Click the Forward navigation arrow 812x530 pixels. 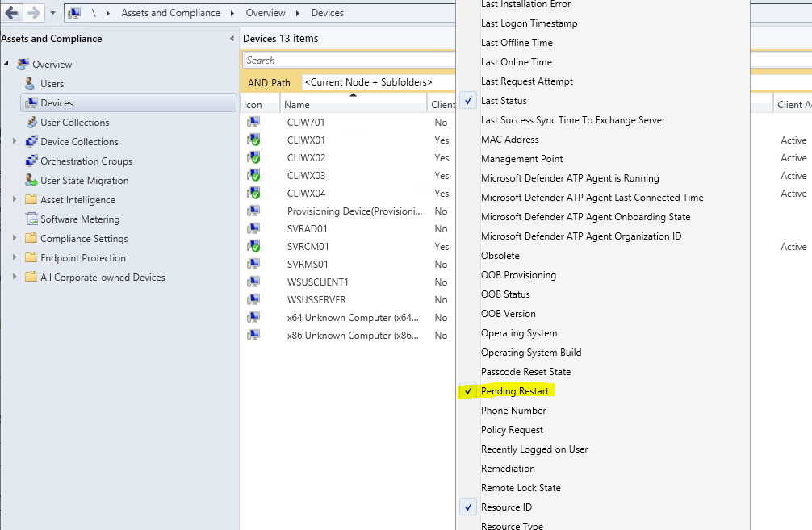pos(34,13)
